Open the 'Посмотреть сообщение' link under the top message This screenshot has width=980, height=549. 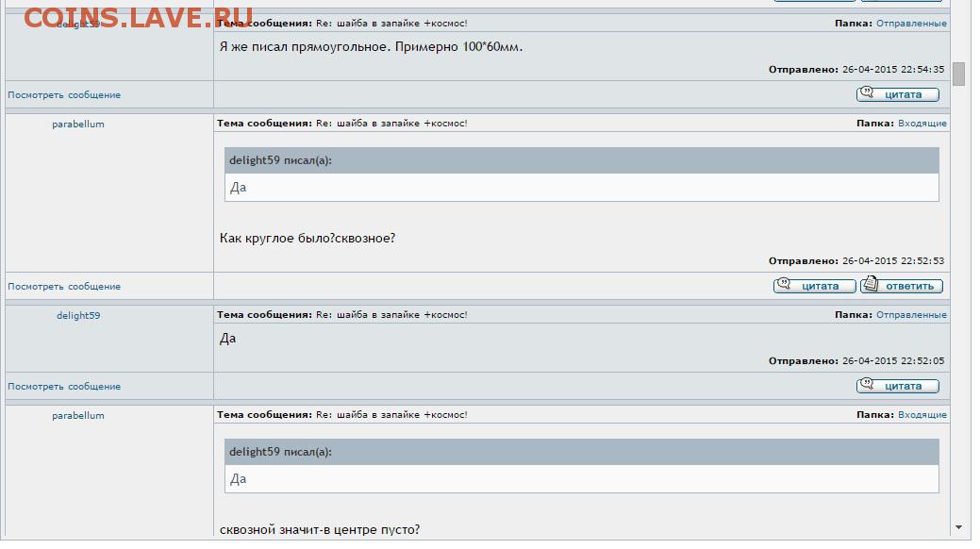[x=64, y=95]
